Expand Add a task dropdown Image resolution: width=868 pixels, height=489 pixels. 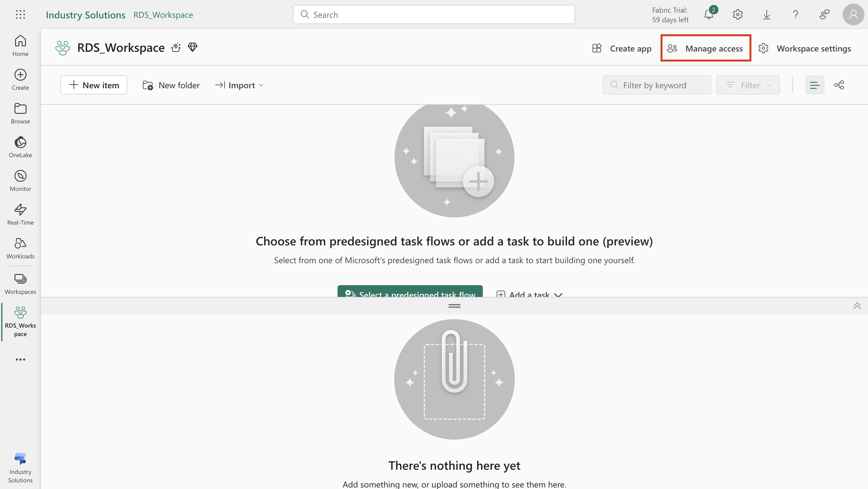click(529, 294)
